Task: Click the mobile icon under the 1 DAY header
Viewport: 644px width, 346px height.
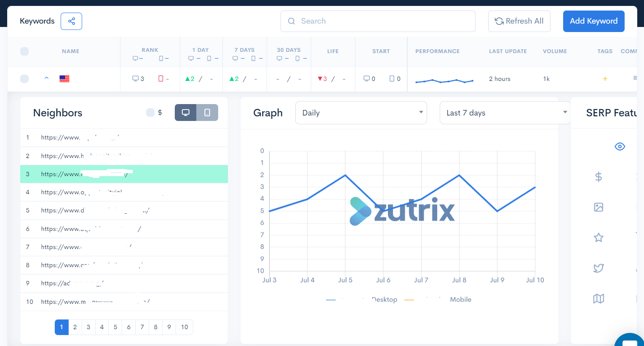Action: [209, 58]
